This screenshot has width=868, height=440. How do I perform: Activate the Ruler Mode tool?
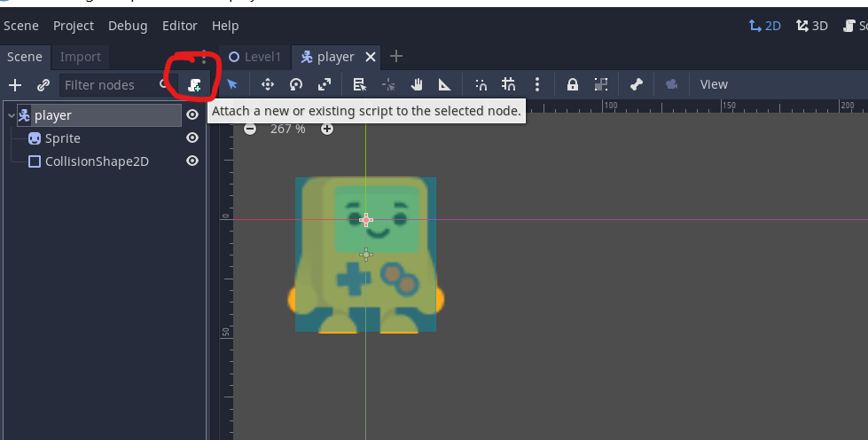(444, 84)
